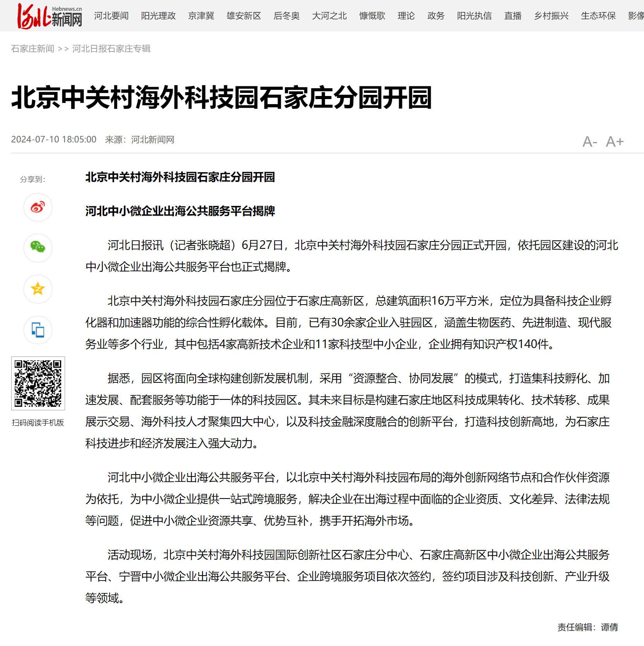Open the 生态环保 nav item
The image size is (644, 646).
[598, 16]
